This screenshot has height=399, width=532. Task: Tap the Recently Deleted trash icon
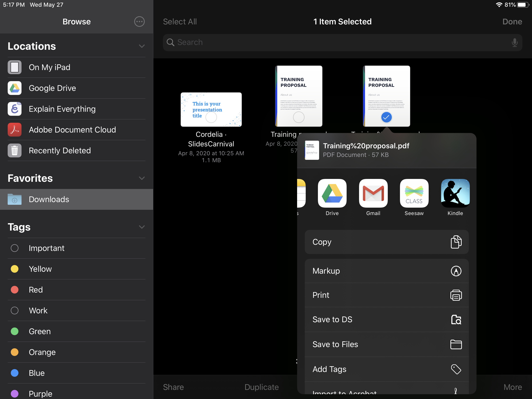tap(14, 150)
